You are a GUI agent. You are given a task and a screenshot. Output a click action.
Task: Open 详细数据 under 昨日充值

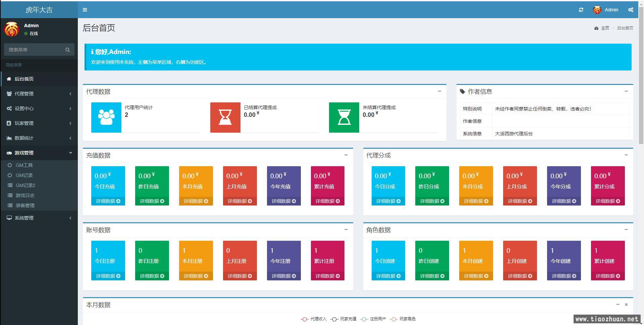(x=152, y=201)
